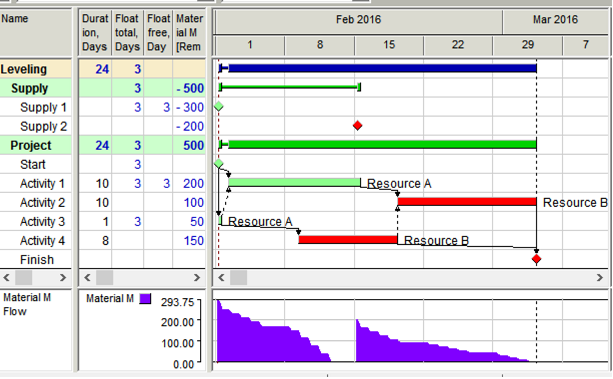
Task: Click the Gantt chart scrollbar thumb
Action: 238,278
